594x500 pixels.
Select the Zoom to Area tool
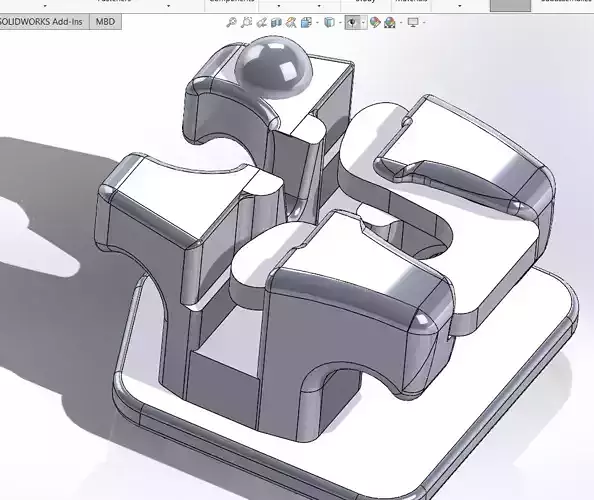pyautogui.click(x=246, y=22)
